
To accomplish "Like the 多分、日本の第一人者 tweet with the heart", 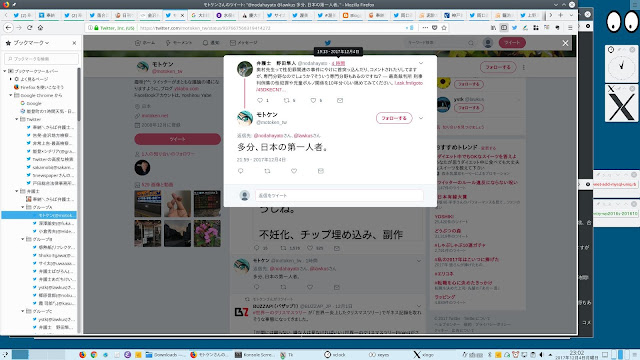I will [294, 171].
